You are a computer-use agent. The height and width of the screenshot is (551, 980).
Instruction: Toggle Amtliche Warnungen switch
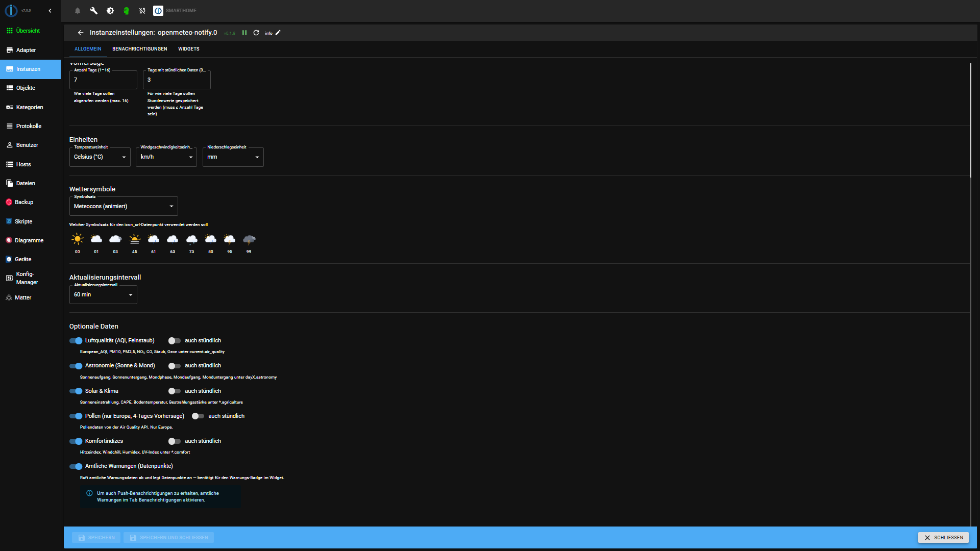76,466
